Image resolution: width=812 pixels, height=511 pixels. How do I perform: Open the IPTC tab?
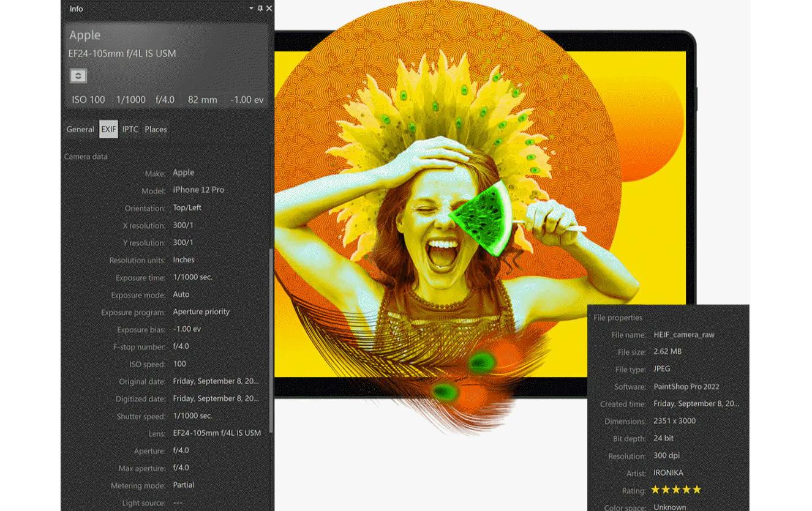pyautogui.click(x=130, y=129)
